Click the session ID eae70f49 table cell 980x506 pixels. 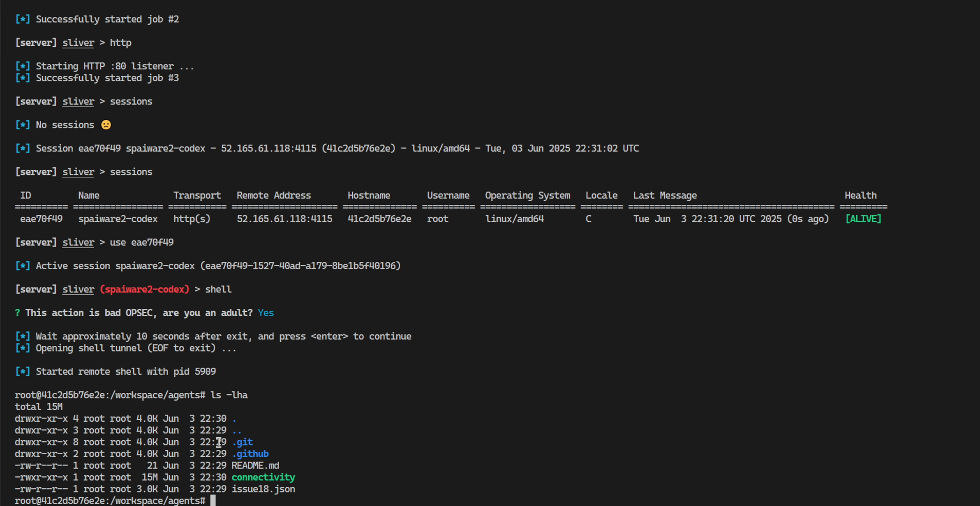(42, 219)
